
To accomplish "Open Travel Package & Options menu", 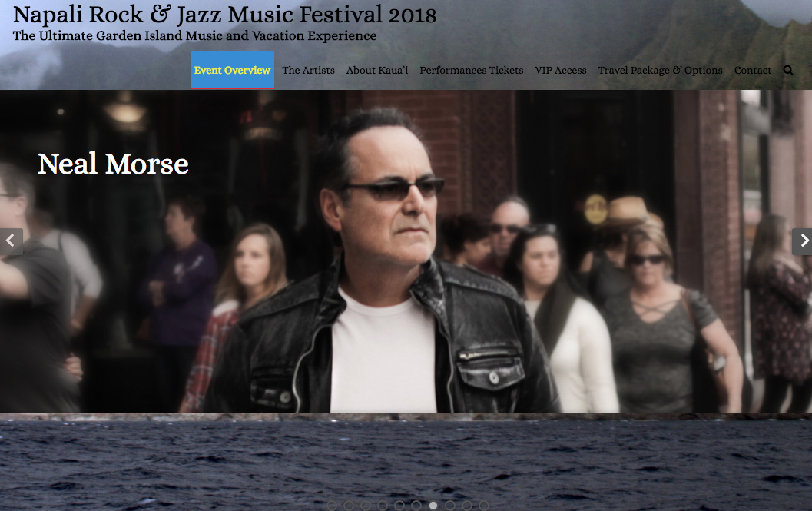I will click(660, 70).
